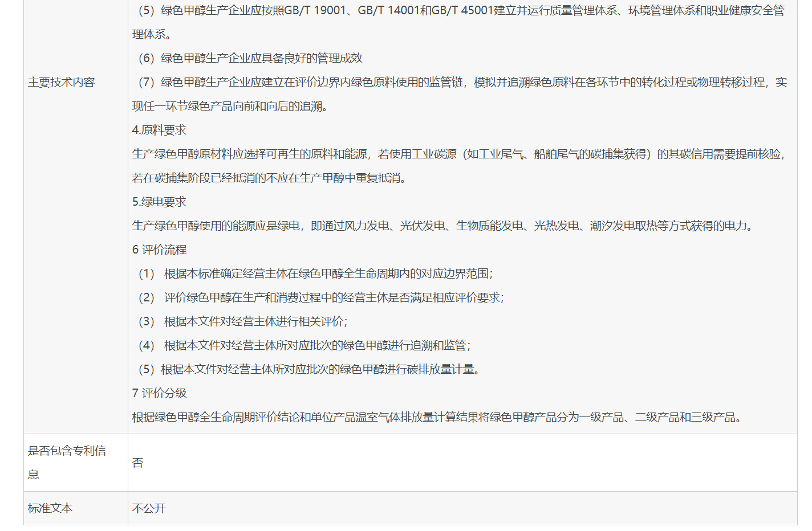The width and height of the screenshot is (812, 531).
Task: Click step (4) 进行追溯和监管
Action: point(304,345)
